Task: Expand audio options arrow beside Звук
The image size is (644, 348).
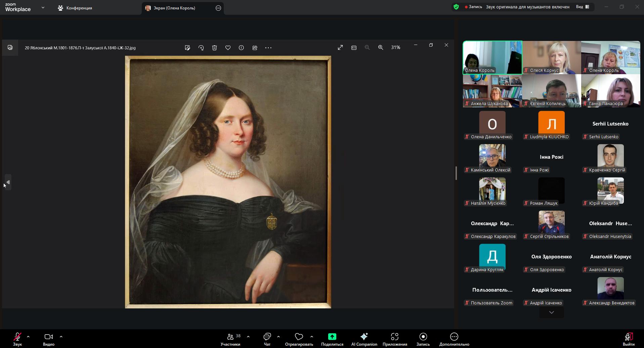Action: coord(28,336)
